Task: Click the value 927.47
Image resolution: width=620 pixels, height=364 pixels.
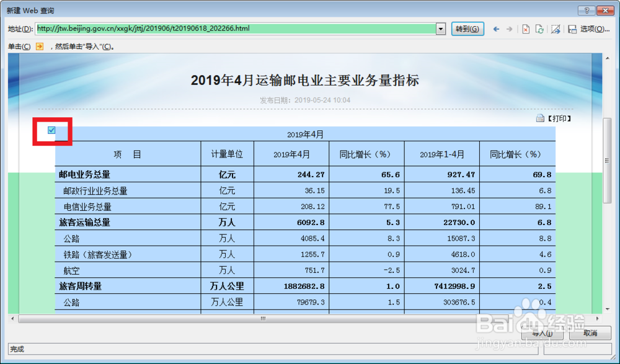Action: pos(461,175)
